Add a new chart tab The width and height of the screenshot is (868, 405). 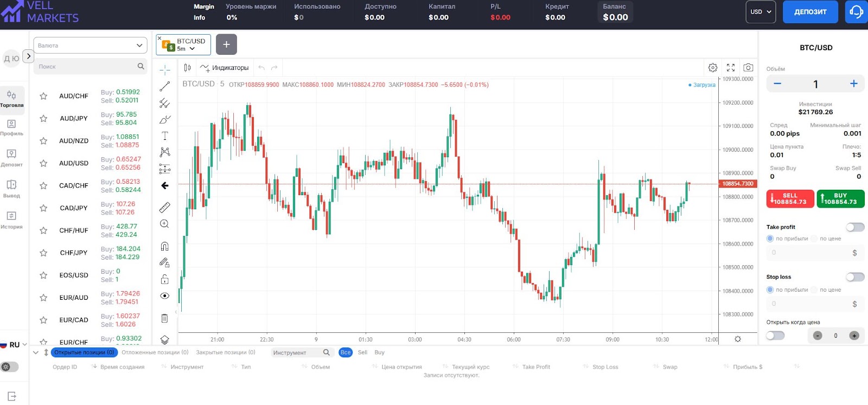click(226, 44)
